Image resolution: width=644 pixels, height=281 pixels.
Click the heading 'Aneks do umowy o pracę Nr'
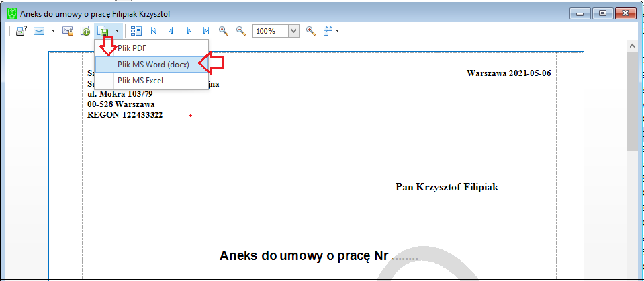pyautogui.click(x=304, y=256)
